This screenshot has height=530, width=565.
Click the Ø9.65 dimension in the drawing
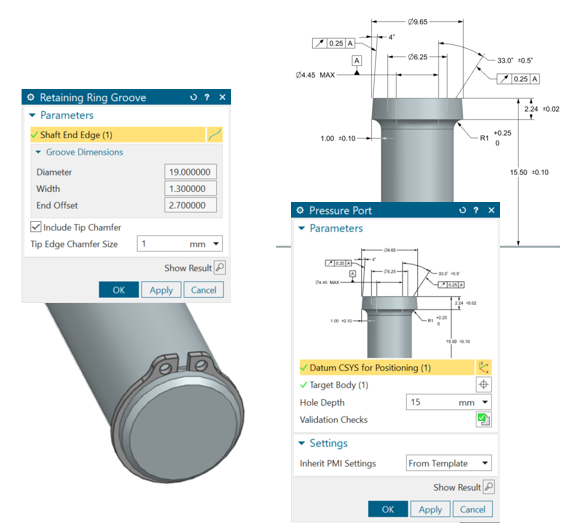[x=418, y=22]
